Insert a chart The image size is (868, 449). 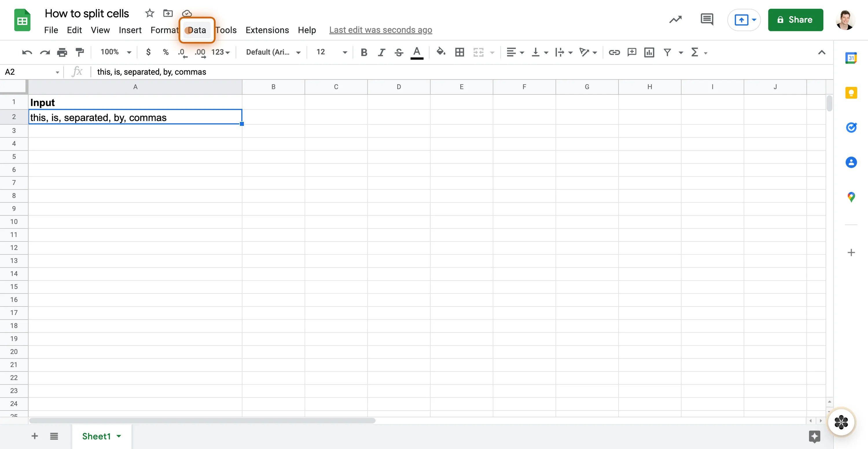point(649,52)
